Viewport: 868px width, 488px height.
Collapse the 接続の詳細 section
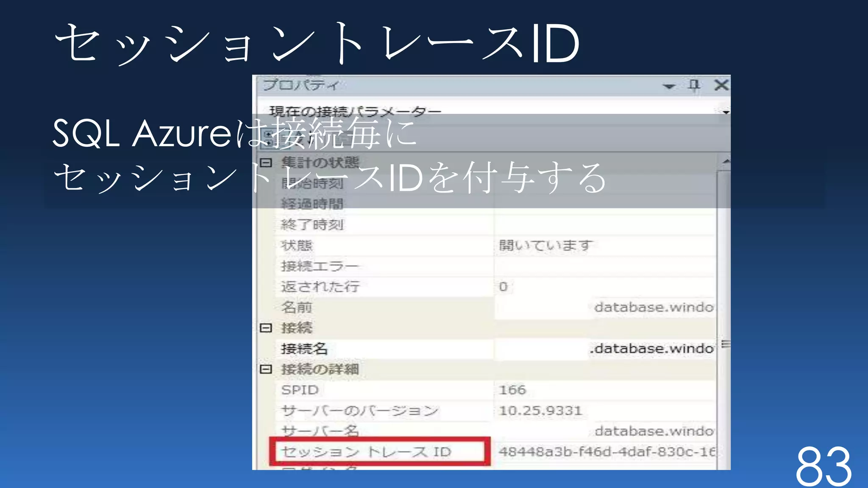266,369
